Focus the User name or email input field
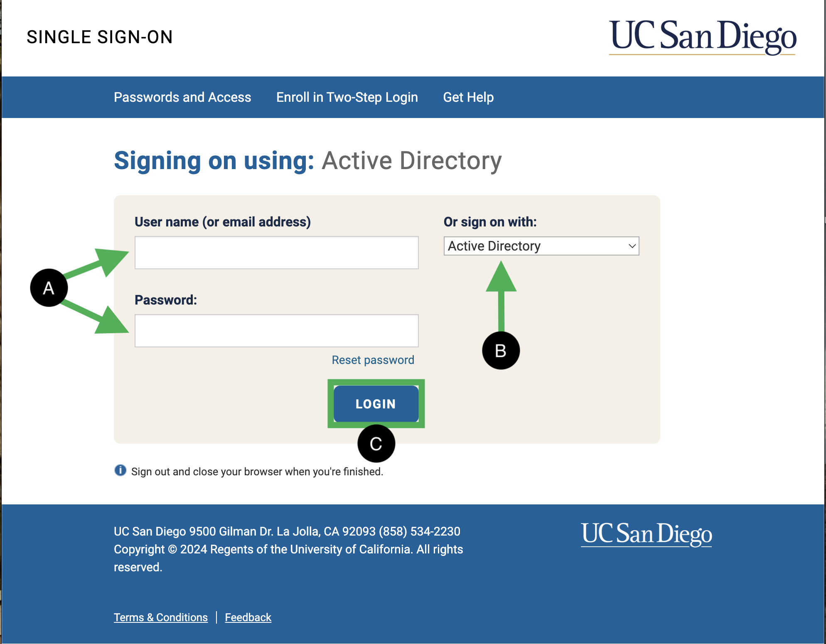 (276, 253)
